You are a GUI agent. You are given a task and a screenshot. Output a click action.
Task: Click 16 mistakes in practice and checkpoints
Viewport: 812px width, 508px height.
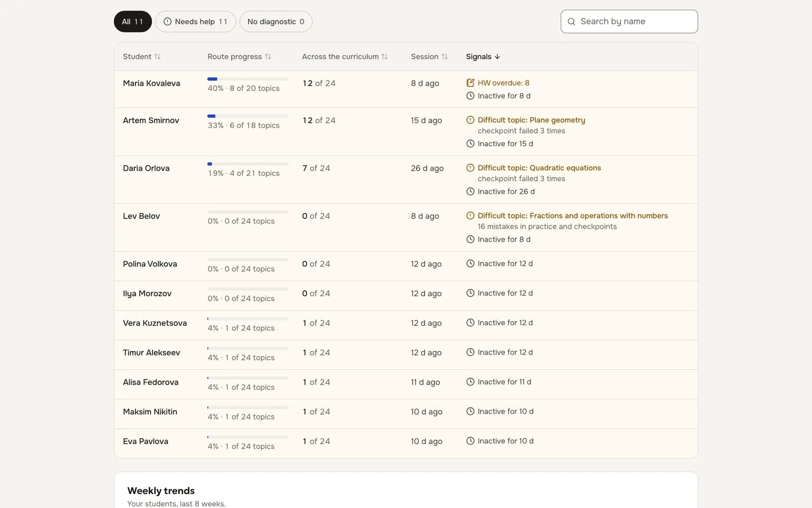547,227
